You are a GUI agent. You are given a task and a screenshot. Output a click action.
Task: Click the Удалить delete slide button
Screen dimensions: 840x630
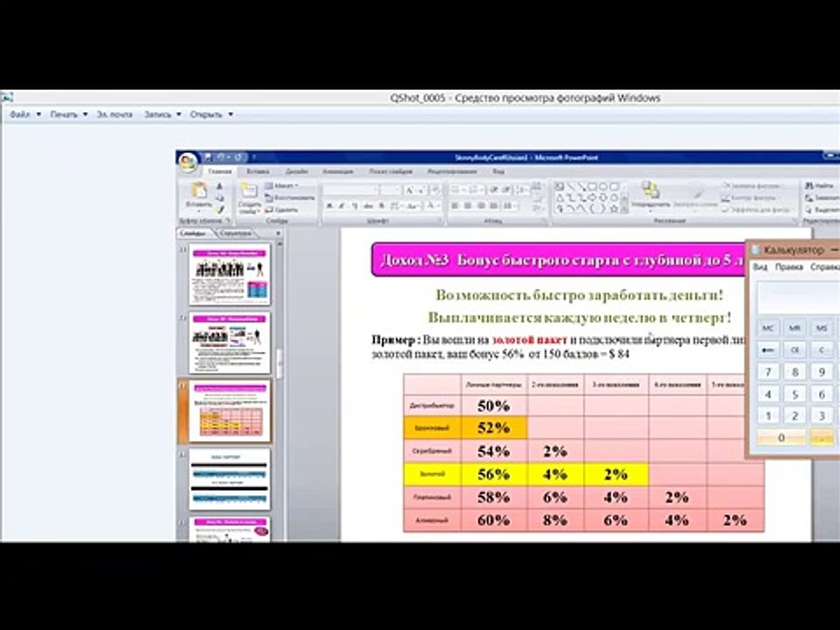pyautogui.click(x=282, y=209)
